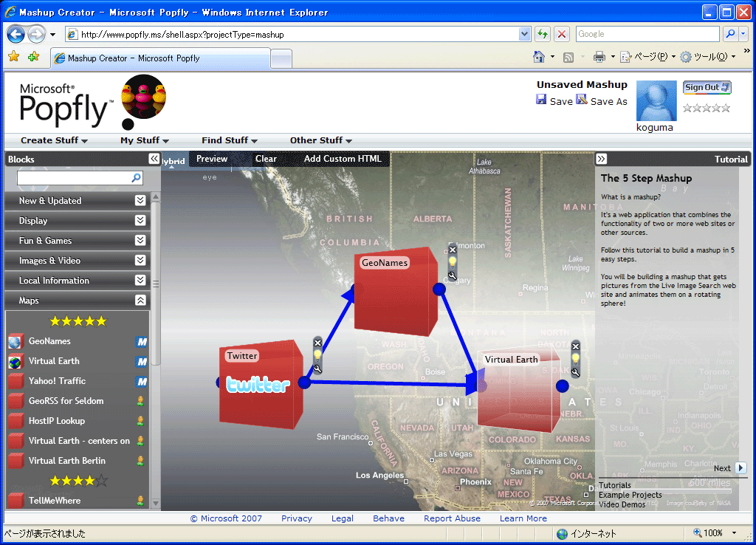The image size is (756, 545).
Task: Expand the Display category
Action: click(140, 220)
